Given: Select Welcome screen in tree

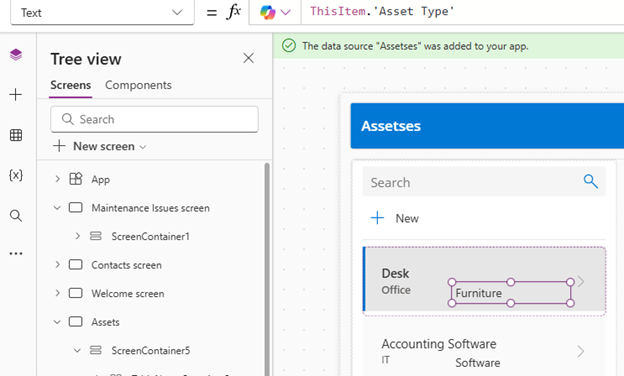Looking at the screenshot, I should coord(128,294).
